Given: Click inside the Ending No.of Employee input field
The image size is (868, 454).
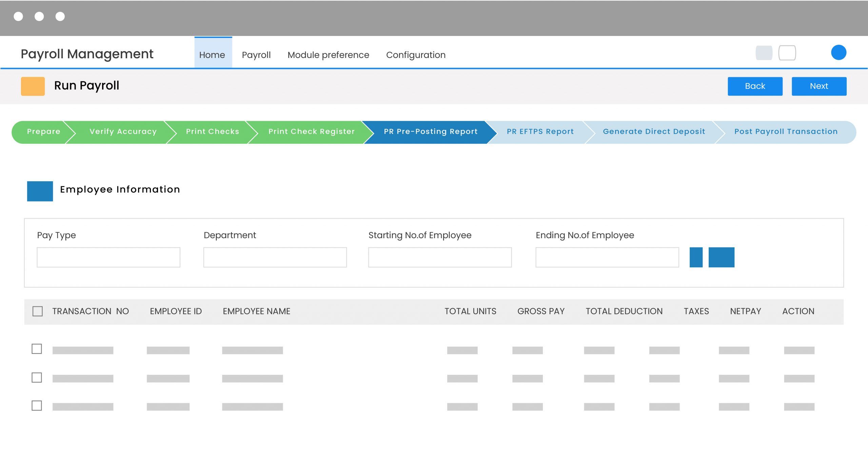Looking at the screenshot, I should (x=607, y=257).
